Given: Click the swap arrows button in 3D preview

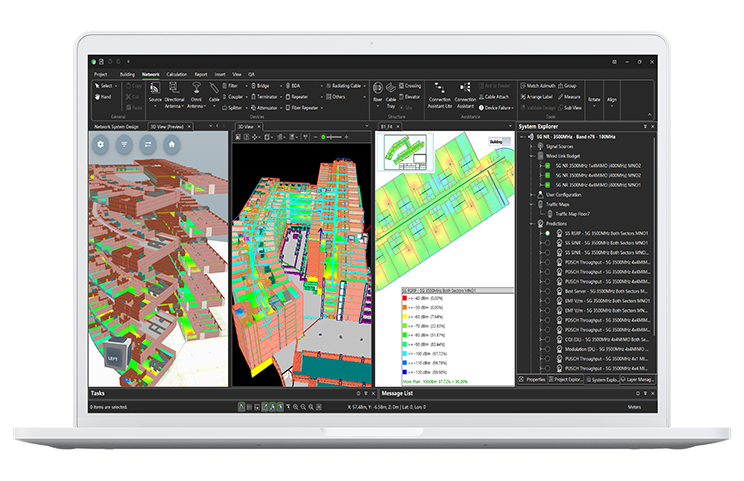Looking at the screenshot, I should [148, 144].
